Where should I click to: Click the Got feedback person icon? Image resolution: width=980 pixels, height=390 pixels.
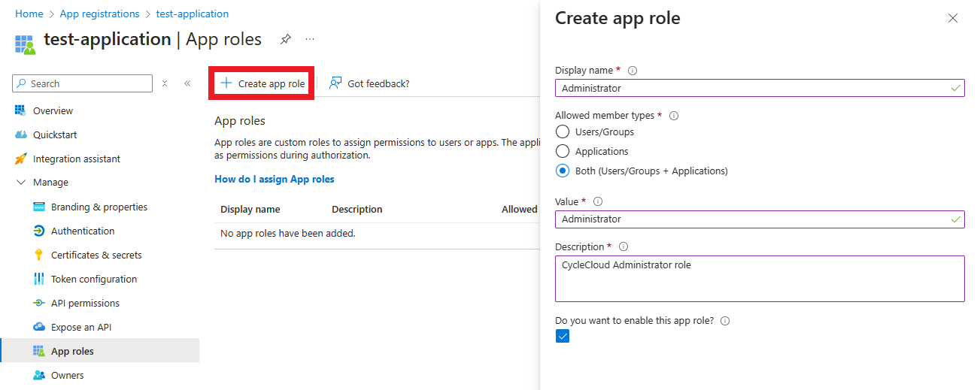coord(335,83)
